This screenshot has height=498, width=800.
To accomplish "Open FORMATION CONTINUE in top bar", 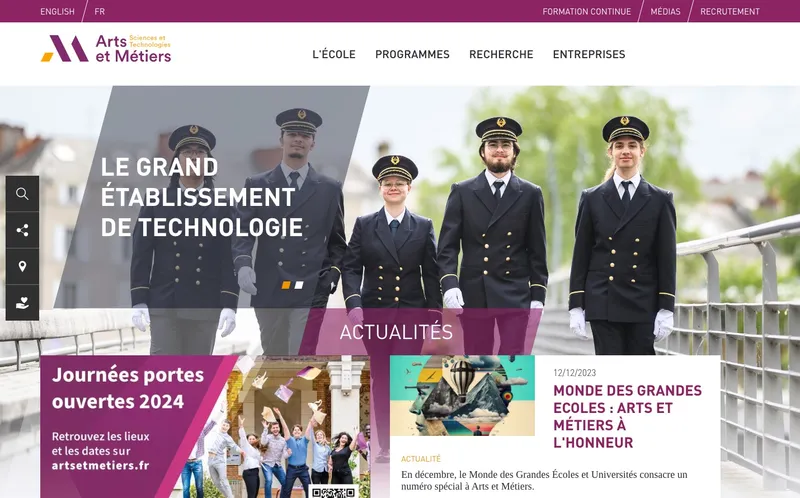I will point(587,11).
